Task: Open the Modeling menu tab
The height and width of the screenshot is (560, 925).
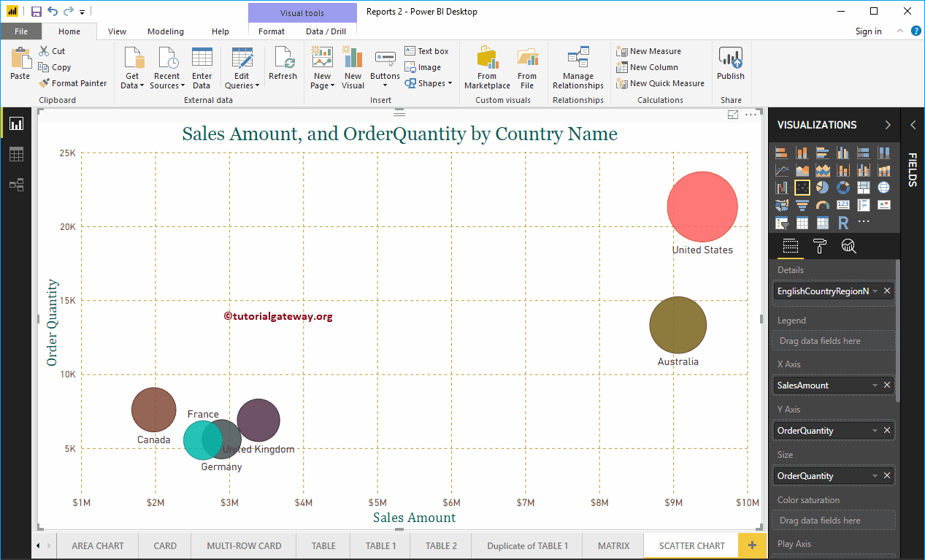Action: (x=165, y=31)
